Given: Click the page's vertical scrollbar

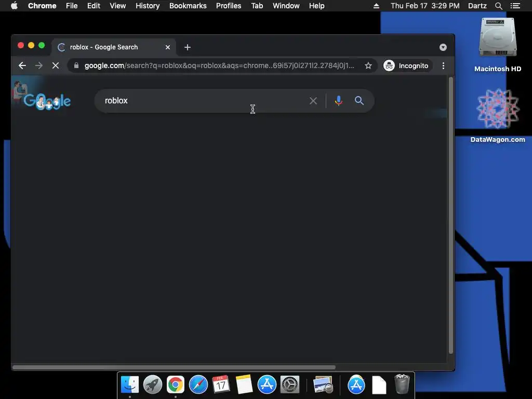Looking at the screenshot, I should coord(451,216).
